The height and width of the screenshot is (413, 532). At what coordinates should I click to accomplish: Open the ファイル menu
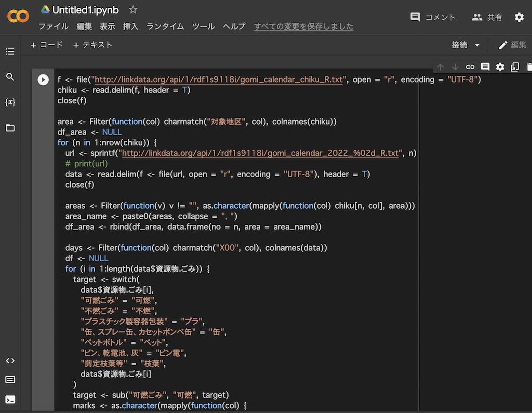coord(54,26)
